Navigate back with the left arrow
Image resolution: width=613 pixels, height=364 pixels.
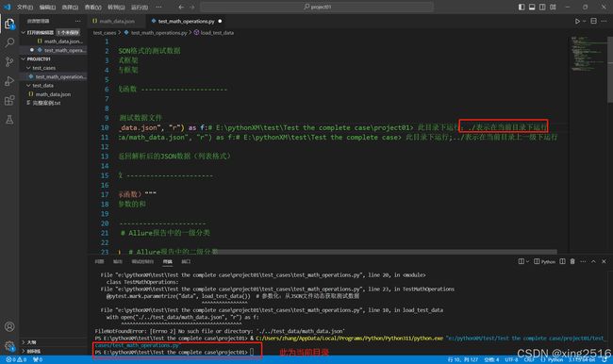coord(181,7)
